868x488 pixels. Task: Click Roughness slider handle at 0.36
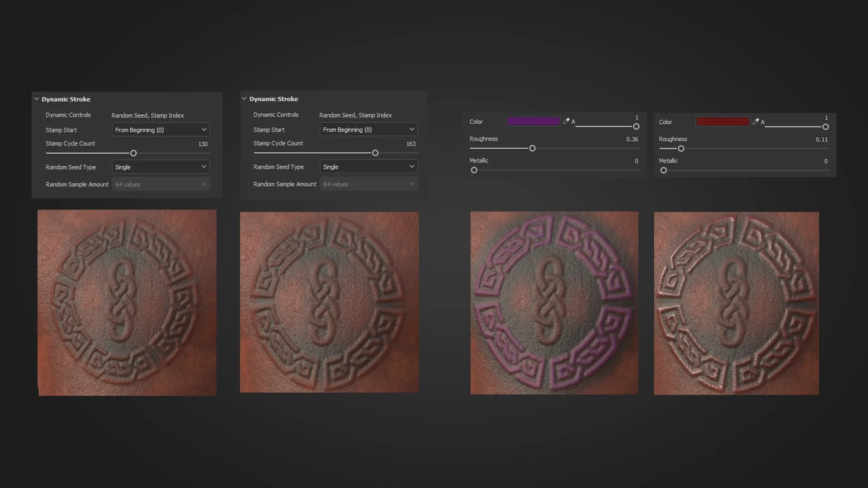tap(532, 148)
